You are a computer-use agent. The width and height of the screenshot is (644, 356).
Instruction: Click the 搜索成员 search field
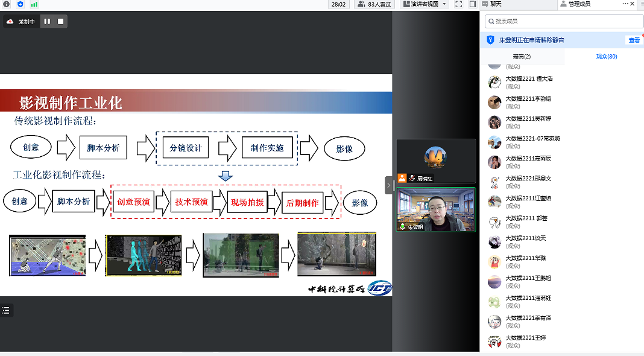coord(564,21)
